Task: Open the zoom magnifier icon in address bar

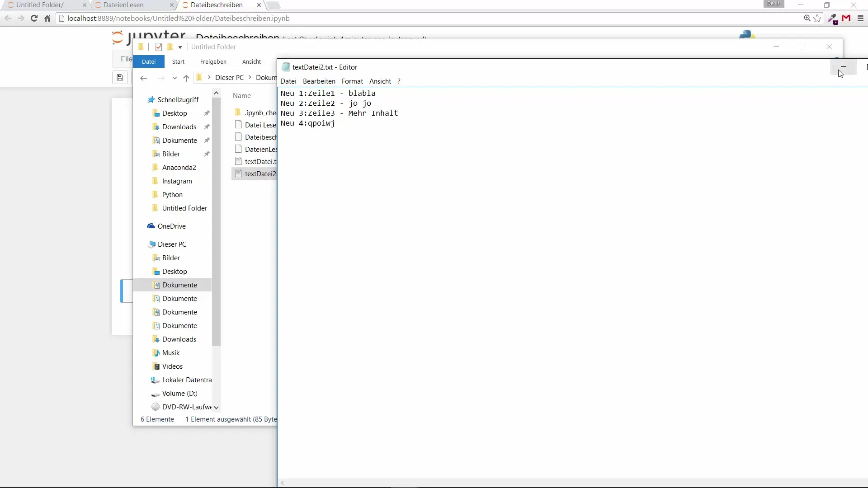Action: (x=807, y=19)
